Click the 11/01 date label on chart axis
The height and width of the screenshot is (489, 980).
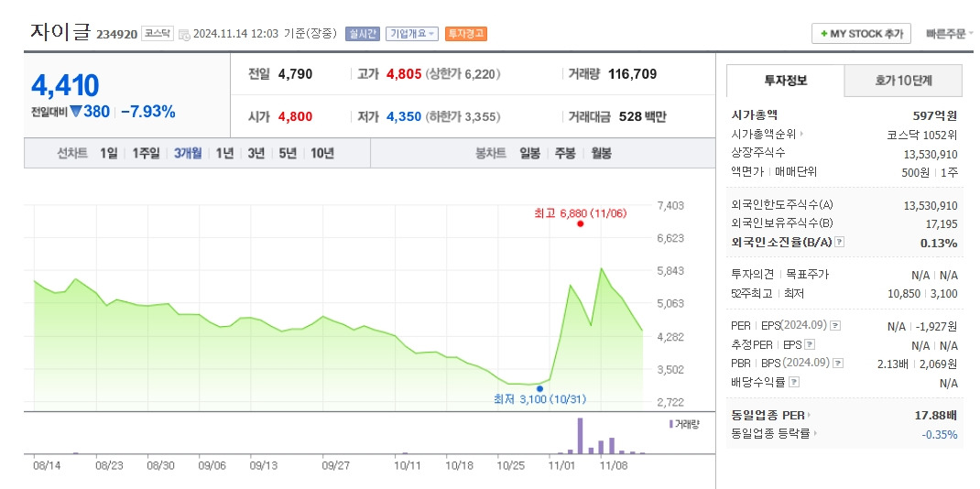(x=561, y=465)
